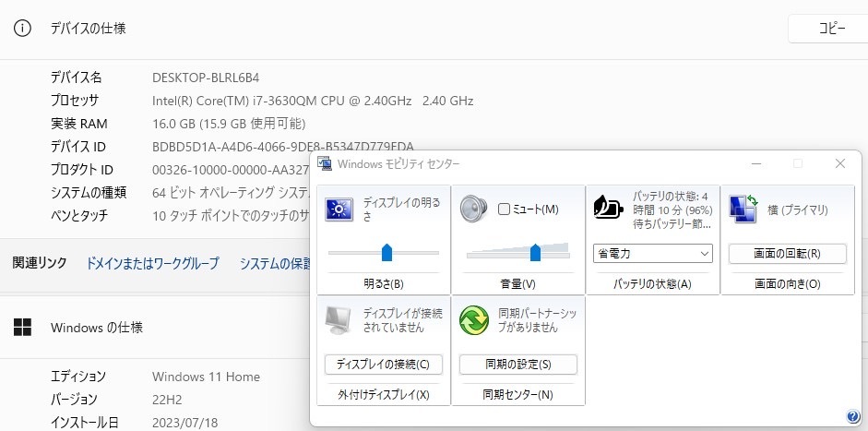
Task: Click the speaker volume icon
Action: click(473, 210)
